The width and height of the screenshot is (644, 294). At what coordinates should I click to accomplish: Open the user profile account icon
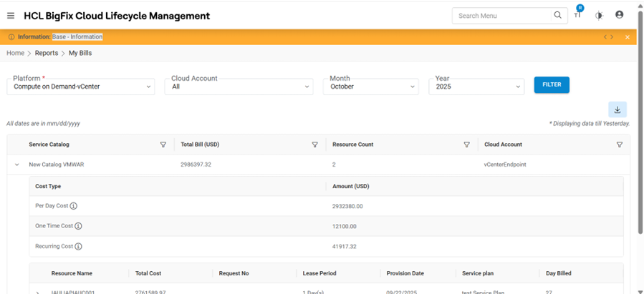pyautogui.click(x=620, y=15)
